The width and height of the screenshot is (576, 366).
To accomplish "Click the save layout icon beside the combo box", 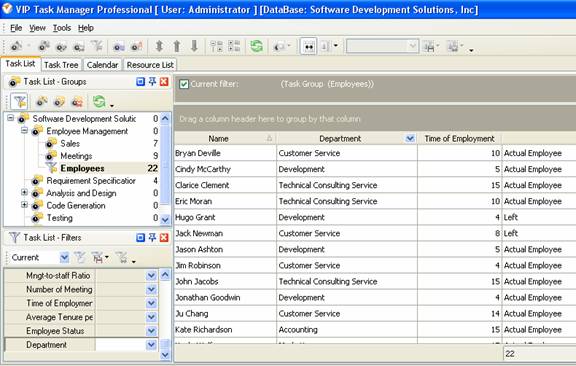I will [x=429, y=47].
